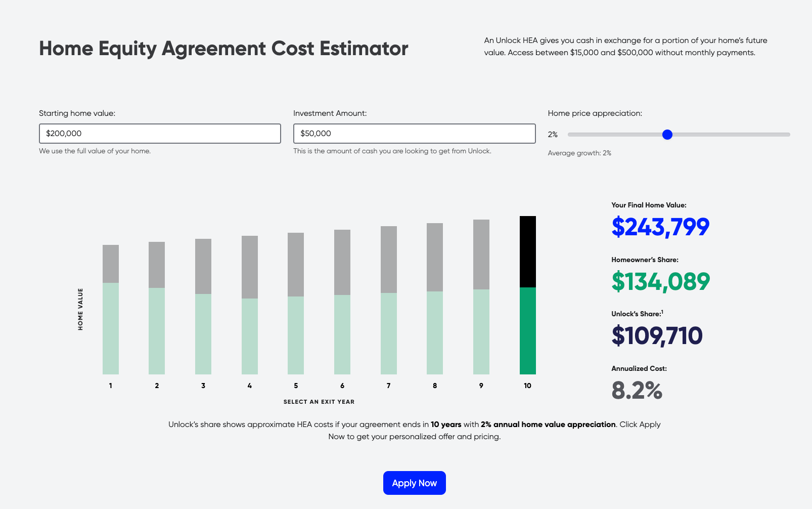This screenshot has width=812, height=509.
Task: Select exit year 3 bar
Action: click(203, 307)
